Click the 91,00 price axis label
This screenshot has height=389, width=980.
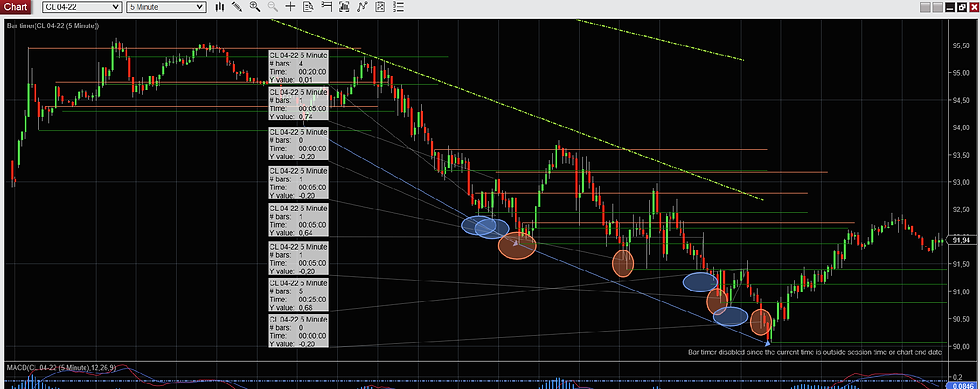[960, 291]
